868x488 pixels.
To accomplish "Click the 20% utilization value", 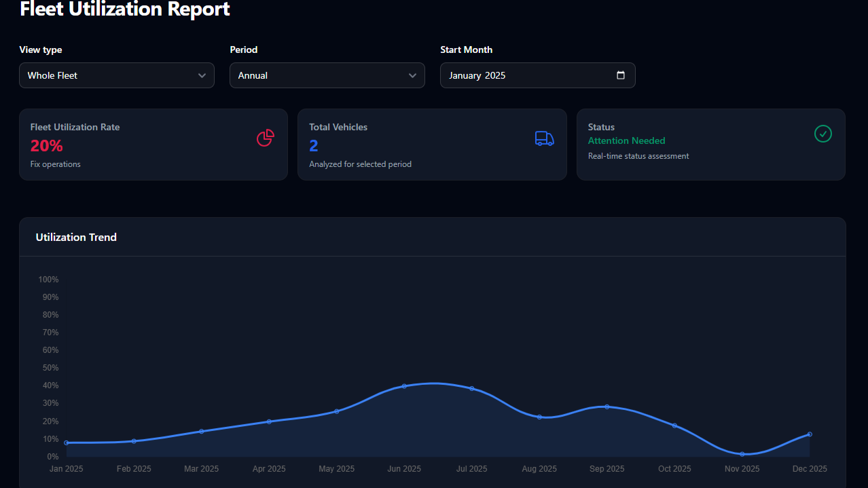I will 46,146.
